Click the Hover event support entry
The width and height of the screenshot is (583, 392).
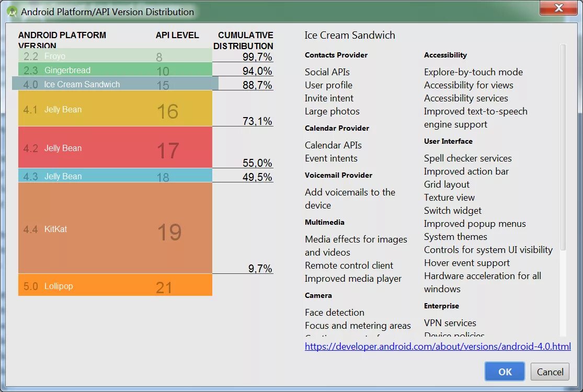click(x=466, y=263)
